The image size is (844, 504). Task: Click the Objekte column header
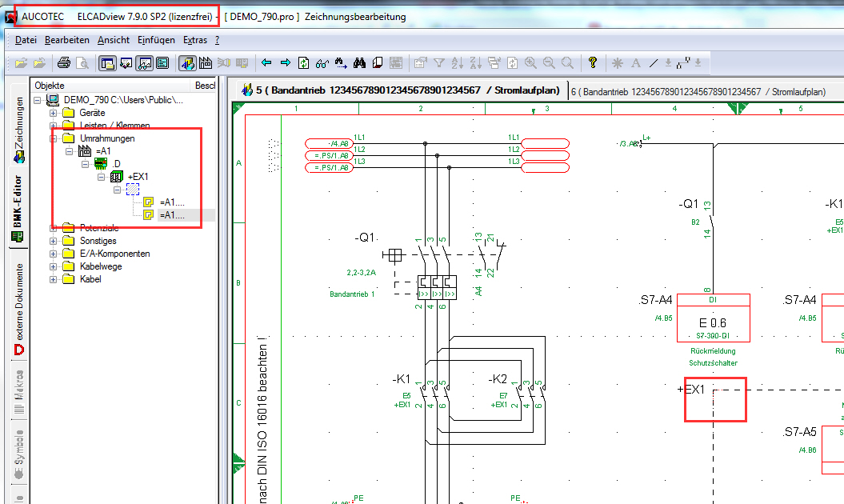coord(111,86)
